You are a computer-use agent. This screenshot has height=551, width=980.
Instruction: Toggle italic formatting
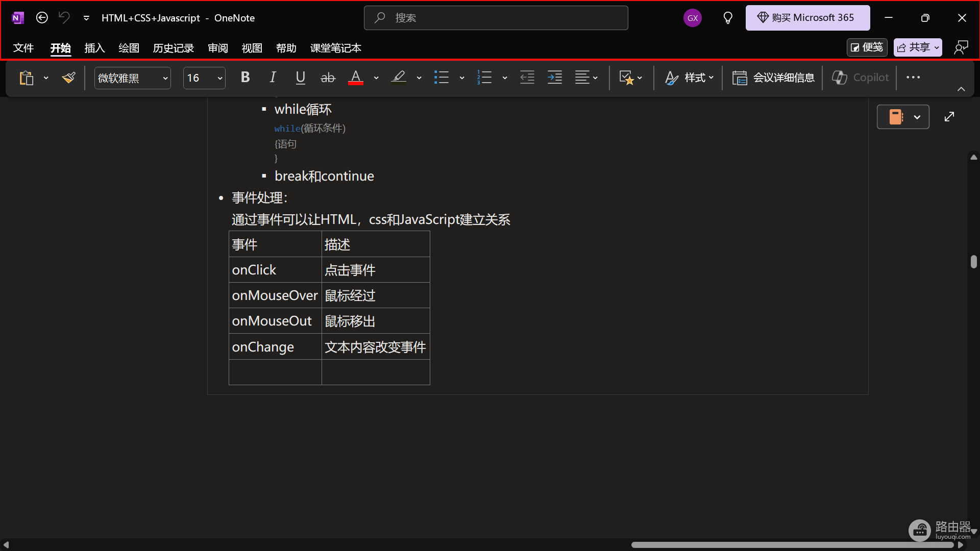coord(273,78)
